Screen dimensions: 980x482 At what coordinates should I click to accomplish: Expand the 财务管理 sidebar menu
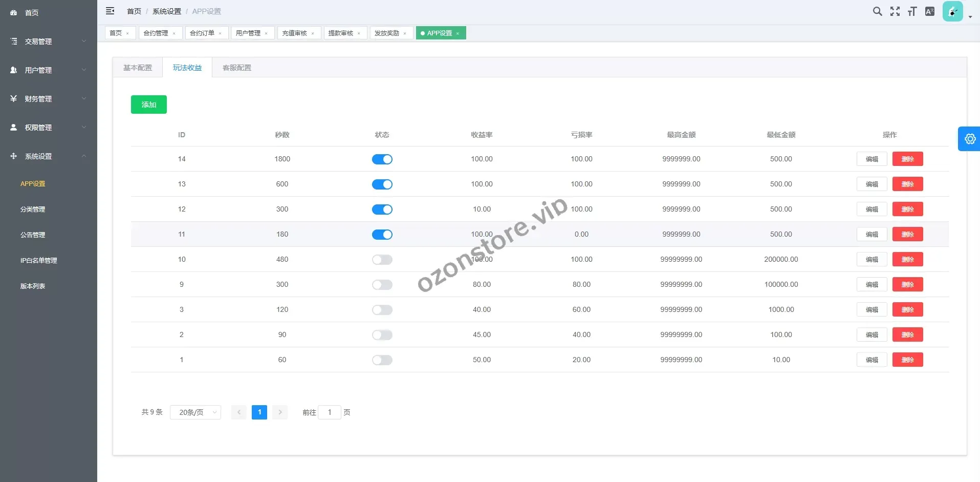[49, 99]
